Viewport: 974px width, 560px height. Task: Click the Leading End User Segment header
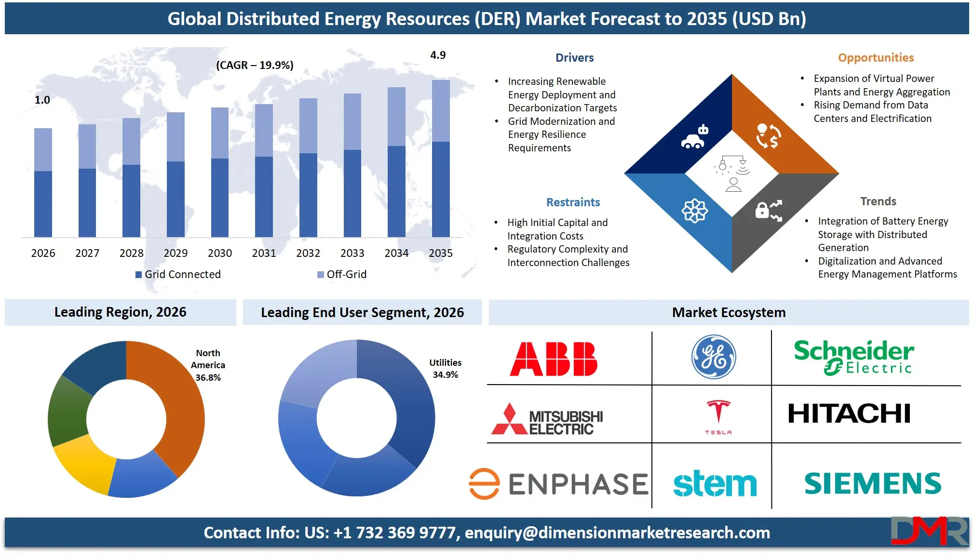point(362,312)
